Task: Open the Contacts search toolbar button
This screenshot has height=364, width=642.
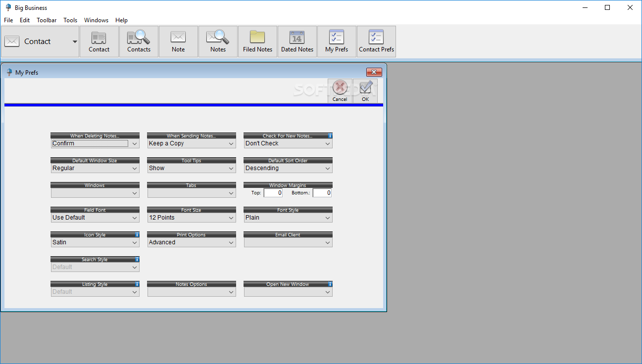Action: [139, 42]
